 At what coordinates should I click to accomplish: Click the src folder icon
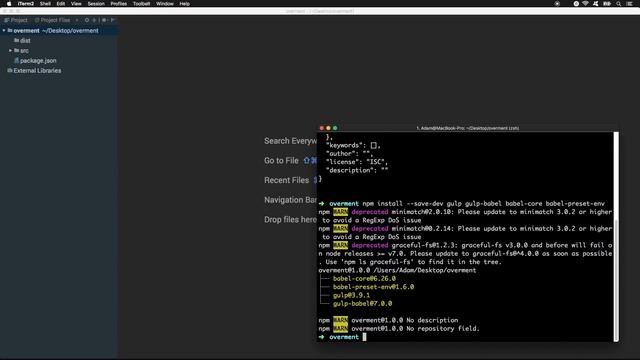[x=16, y=50]
